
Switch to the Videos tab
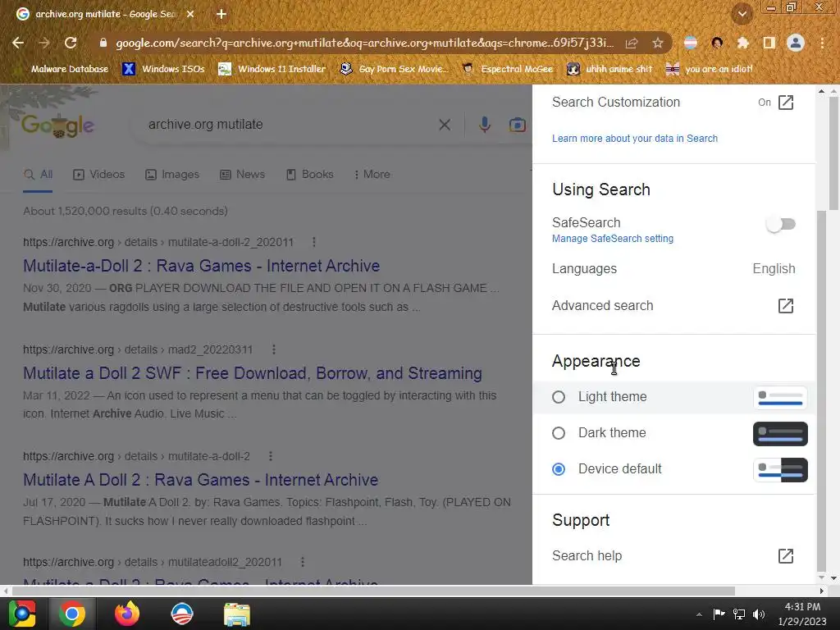click(99, 175)
